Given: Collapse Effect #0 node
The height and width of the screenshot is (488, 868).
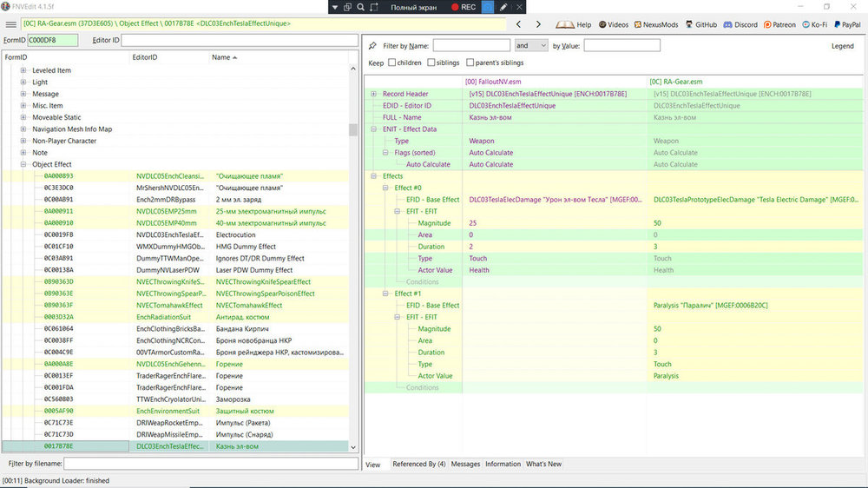Looking at the screenshot, I should (x=385, y=188).
